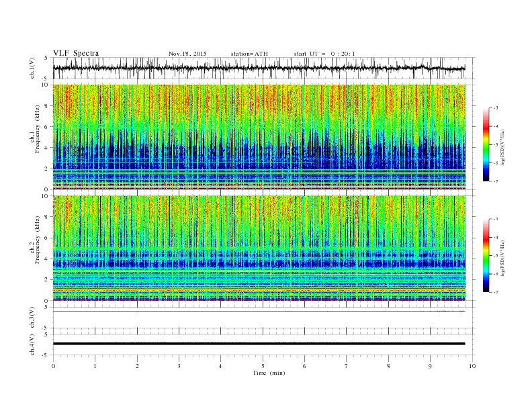The height and width of the screenshot is (411, 532).
Task: Click the ch.2 color scale bar
Action: pos(486,255)
